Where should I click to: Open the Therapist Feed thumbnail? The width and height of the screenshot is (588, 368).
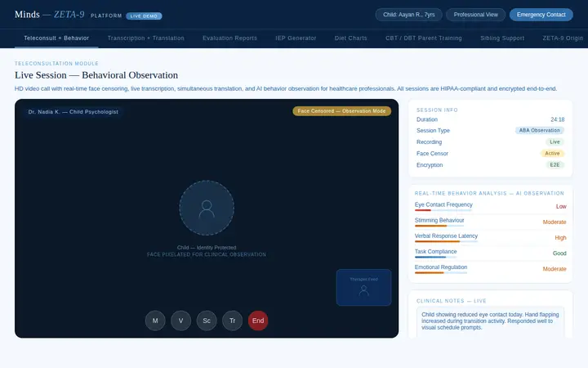pyautogui.click(x=363, y=287)
